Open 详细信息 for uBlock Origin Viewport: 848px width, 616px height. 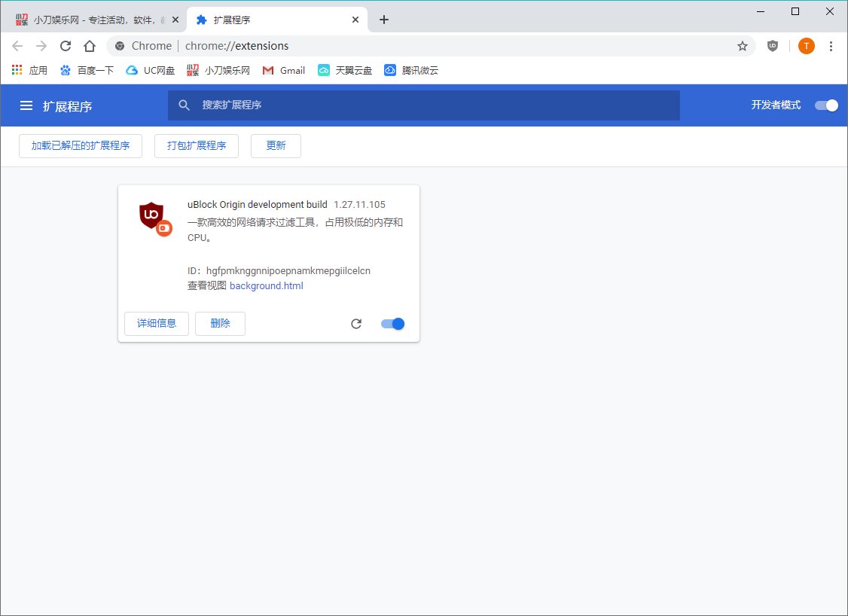157,324
